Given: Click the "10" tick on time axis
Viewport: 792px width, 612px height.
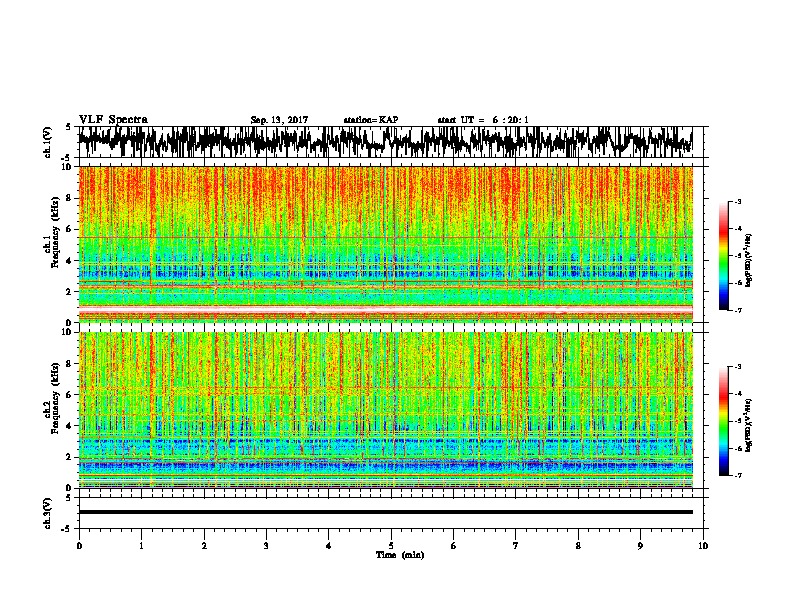Looking at the screenshot, I should coord(703,546).
